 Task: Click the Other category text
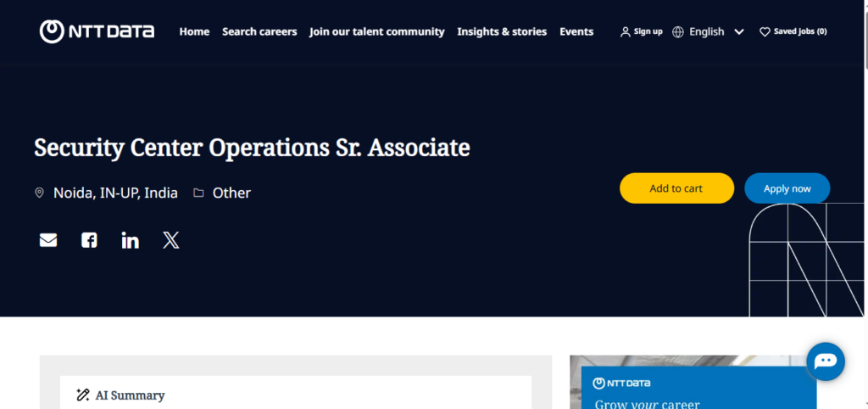coord(232,193)
